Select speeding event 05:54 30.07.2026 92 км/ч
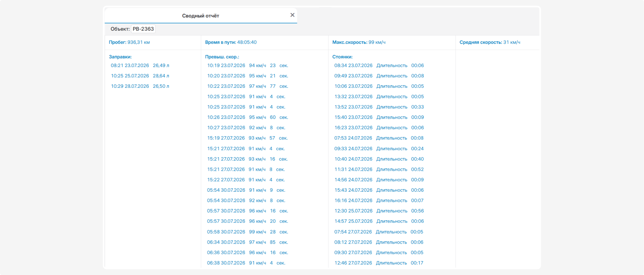 pos(246,200)
